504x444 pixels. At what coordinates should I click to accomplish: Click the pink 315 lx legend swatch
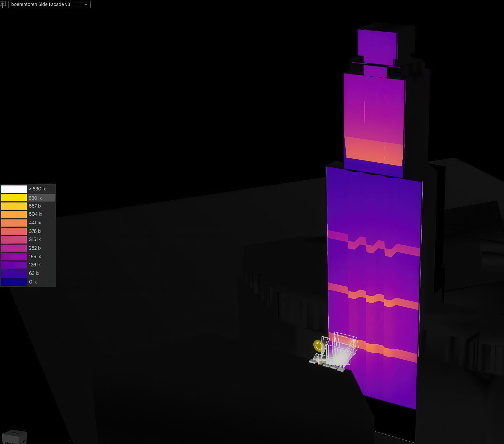pyautogui.click(x=14, y=239)
